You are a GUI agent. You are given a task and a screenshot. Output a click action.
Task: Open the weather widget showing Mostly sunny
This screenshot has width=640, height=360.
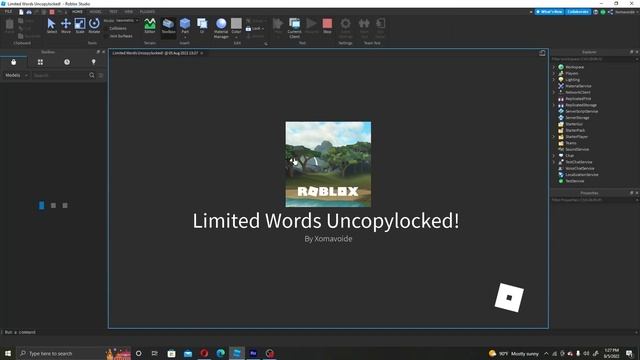[513, 353]
